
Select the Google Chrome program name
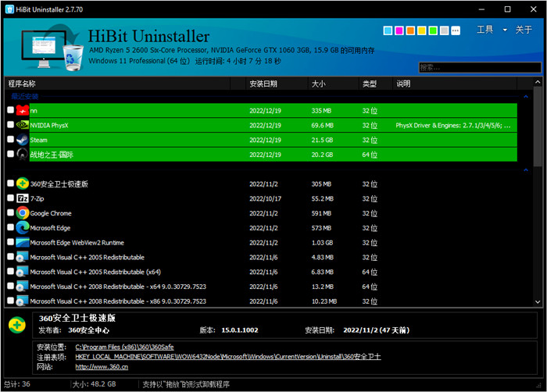click(51, 213)
